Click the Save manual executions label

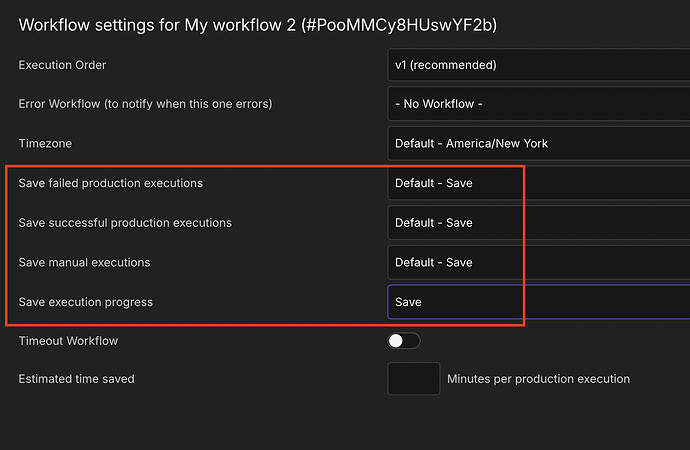click(x=84, y=262)
